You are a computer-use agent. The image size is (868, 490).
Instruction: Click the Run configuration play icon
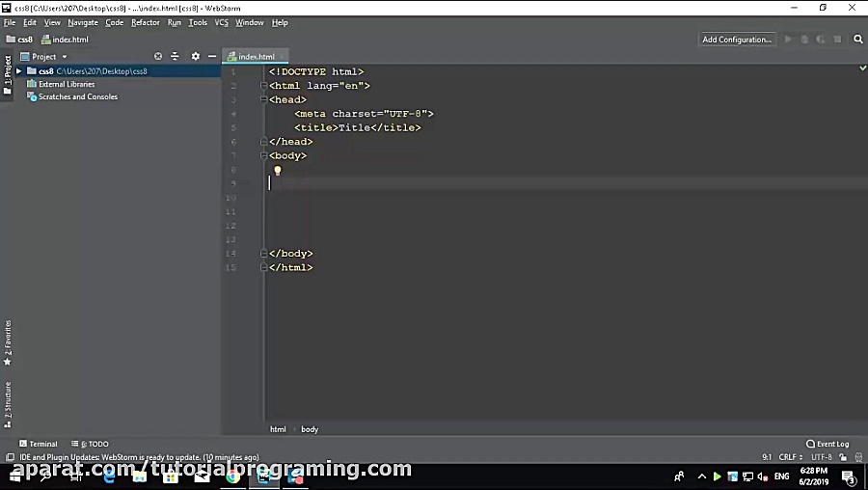point(788,40)
